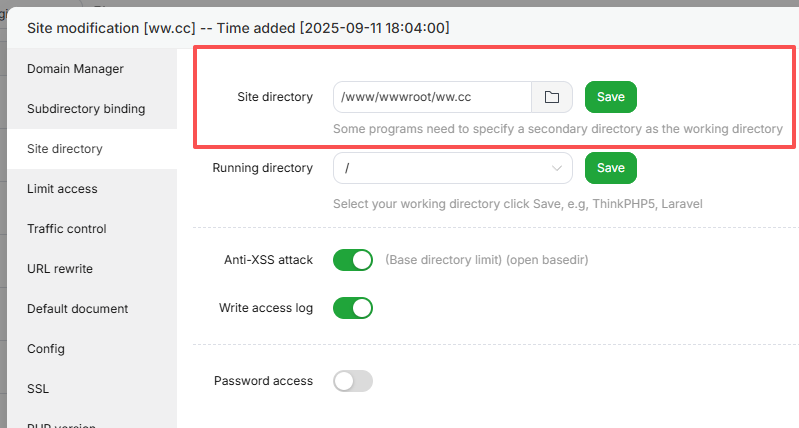Click the Site directory path field
The width and height of the screenshot is (799, 428).
[x=432, y=97]
